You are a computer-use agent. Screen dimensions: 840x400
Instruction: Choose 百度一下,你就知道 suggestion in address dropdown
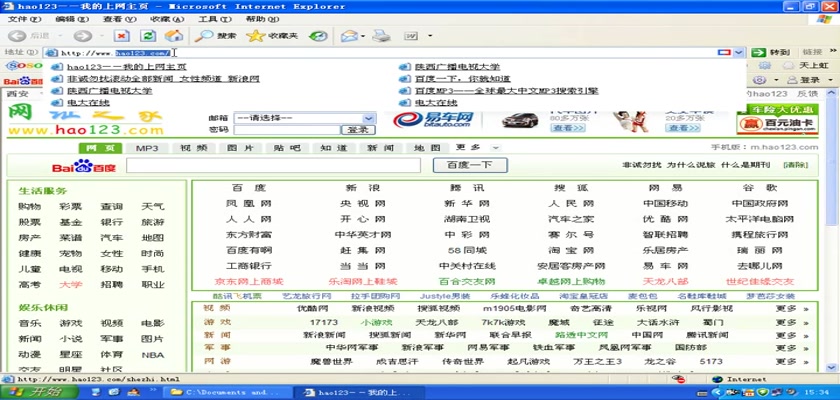pyautogui.click(x=462, y=79)
